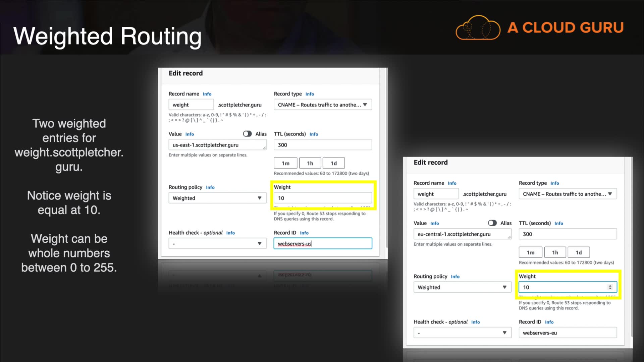The height and width of the screenshot is (362, 644).
Task: Expand the Routing policy Weighted dropdown in the left panel
Action: [x=217, y=198]
